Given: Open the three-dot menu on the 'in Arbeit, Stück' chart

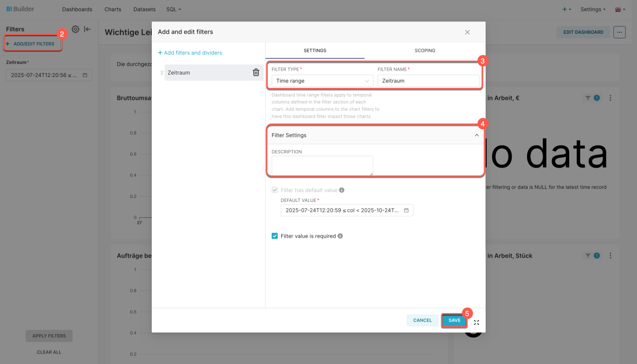Looking at the screenshot, I should click(611, 256).
